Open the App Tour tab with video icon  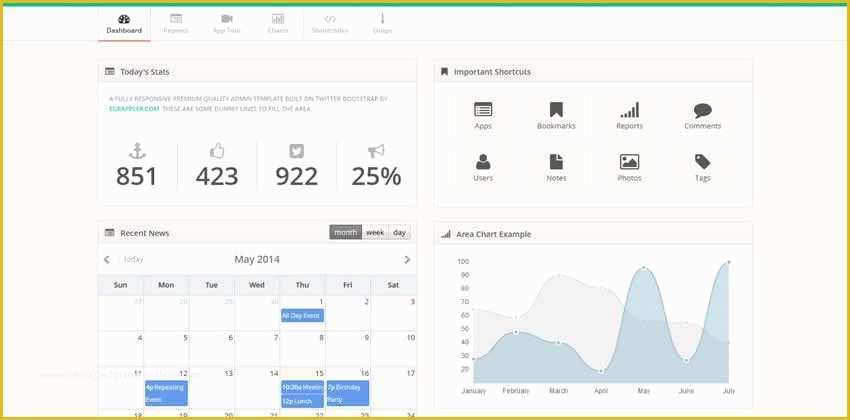click(x=227, y=24)
